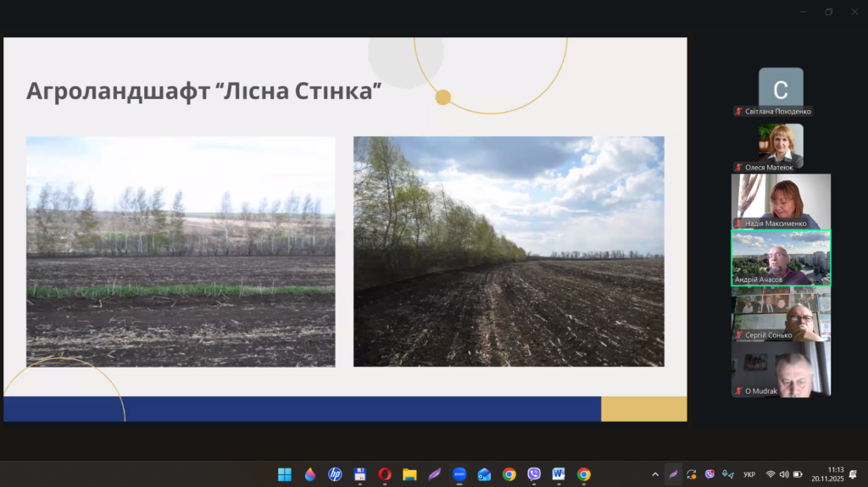868x487 pixels.
Task: Select Олеся Матеюк video thumbnail
Action: [781, 145]
